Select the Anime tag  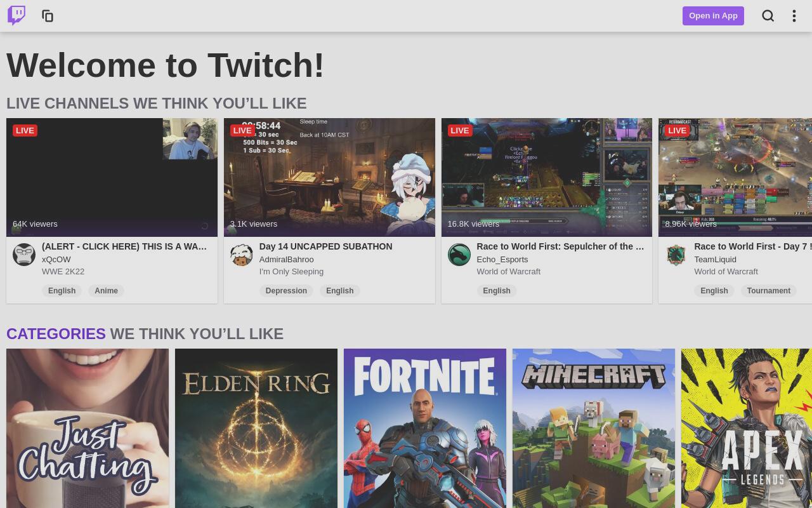106,291
